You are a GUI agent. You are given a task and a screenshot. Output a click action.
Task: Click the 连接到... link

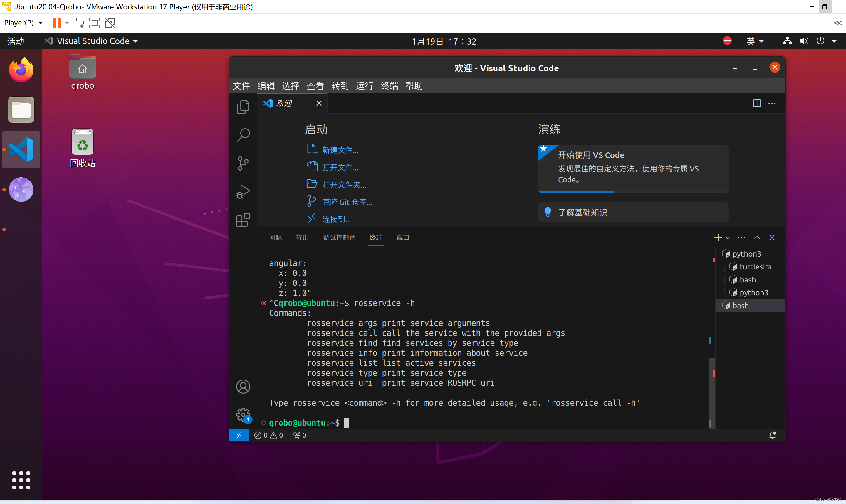336,219
